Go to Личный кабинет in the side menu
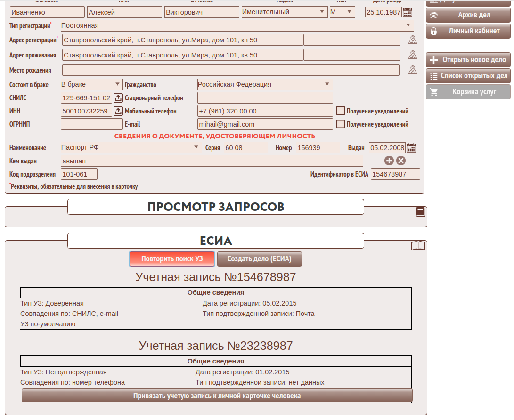Viewport: 514px width, 420px height. coord(468,31)
